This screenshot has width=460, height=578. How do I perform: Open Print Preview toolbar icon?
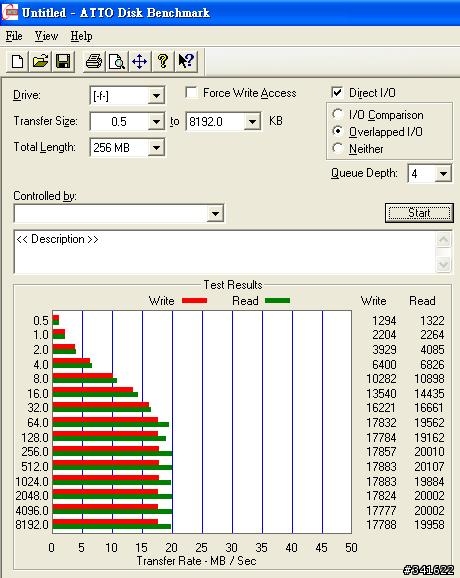(x=116, y=61)
